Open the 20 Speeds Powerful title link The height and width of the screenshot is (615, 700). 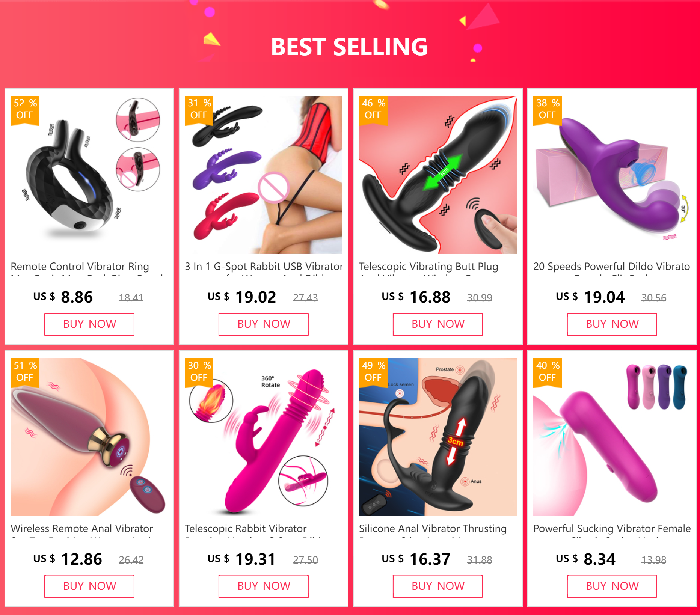pos(612,267)
